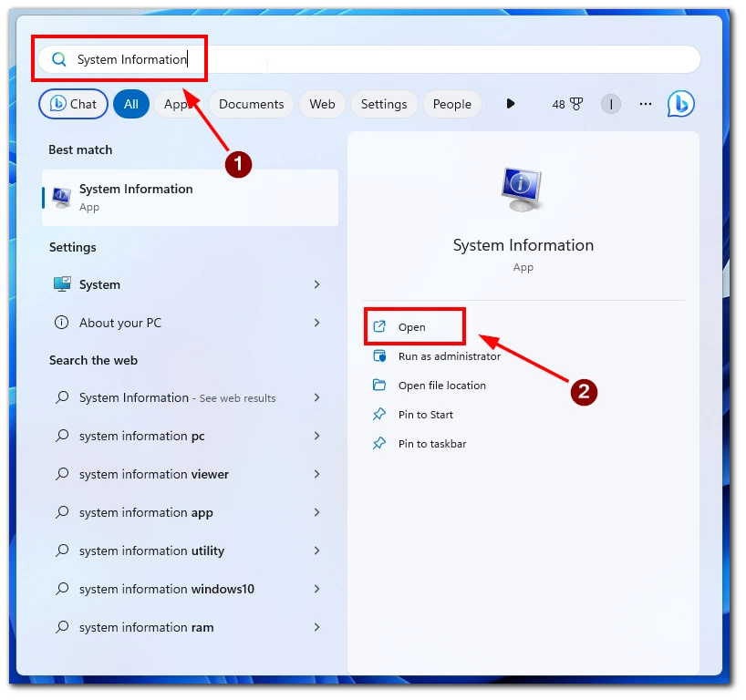Switch to the Documents filter tab
746x700 pixels.
pyautogui.click(x=251, y=104)
